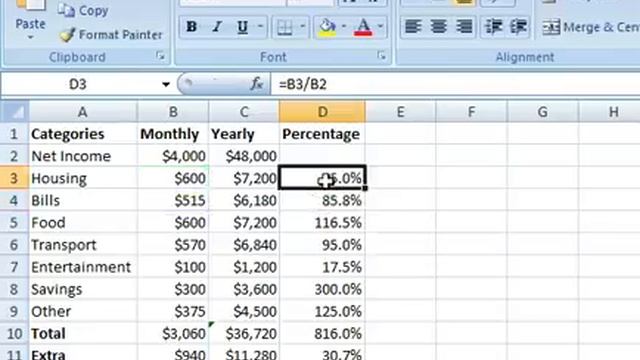Open borders dropdown arrow
Screen dimensions: 640x360
click(302, 27)
